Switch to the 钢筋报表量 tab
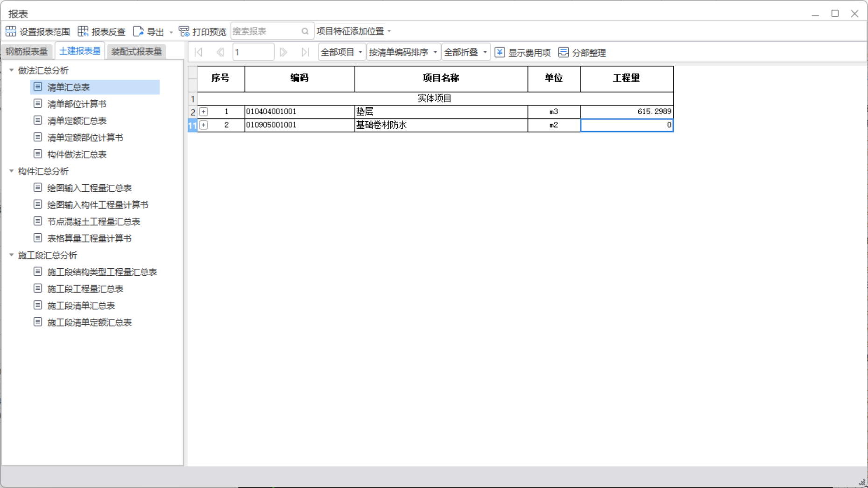Screen dimensions: 868x488 pos(27,51)
